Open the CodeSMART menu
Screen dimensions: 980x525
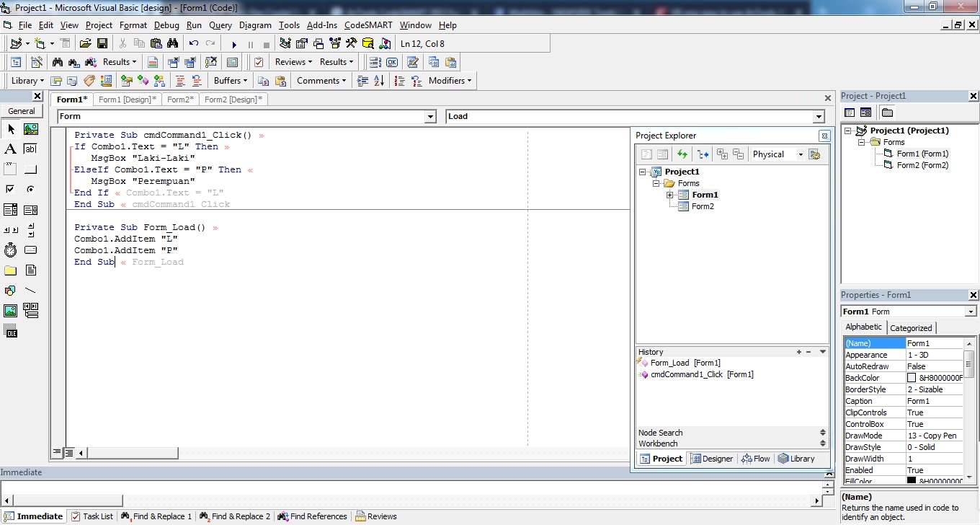pyautogui.click(x=368, y=25)
